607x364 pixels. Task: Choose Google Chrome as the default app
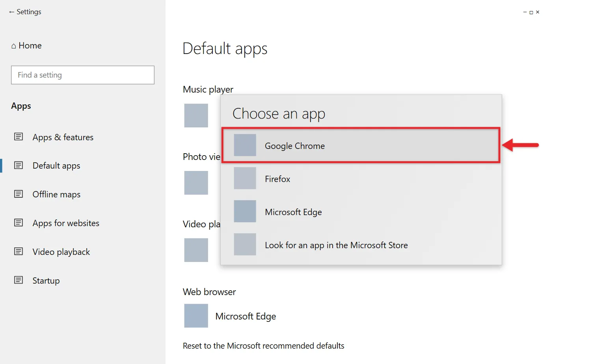[x=361, y=145]
